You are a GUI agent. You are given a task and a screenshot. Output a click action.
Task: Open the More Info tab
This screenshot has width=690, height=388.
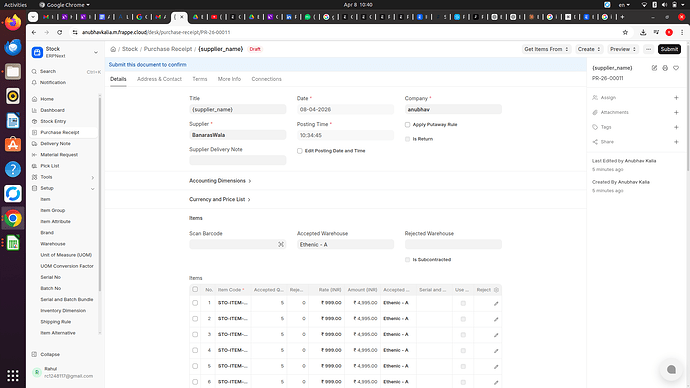229,79
